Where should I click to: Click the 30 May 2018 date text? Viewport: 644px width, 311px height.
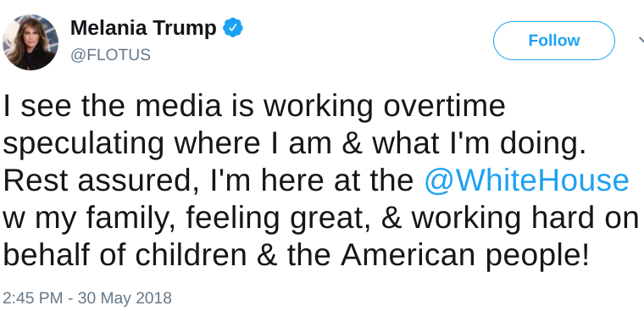(125, 297)
